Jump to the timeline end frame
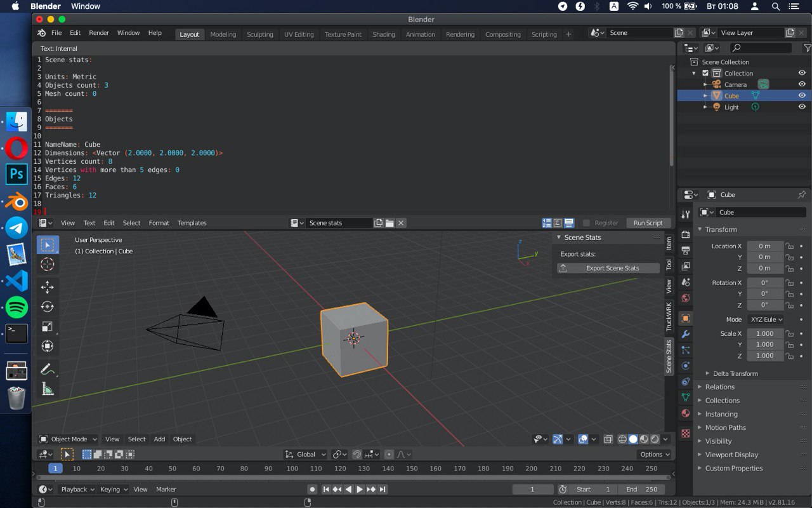The image size is (812, 508). [383, 489]
